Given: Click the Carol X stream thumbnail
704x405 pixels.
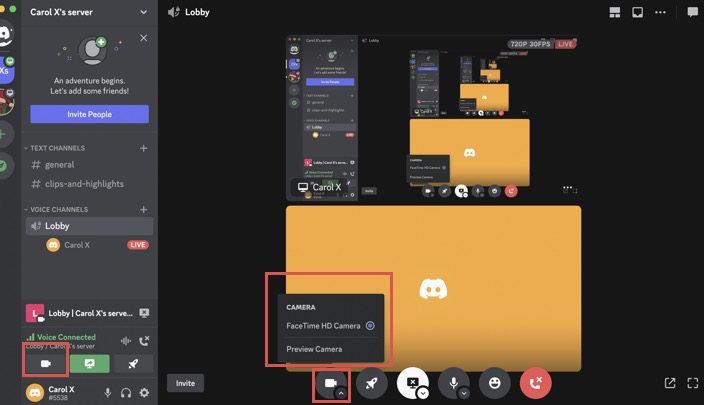Looking at the screenshot, I should pos(433,118).
